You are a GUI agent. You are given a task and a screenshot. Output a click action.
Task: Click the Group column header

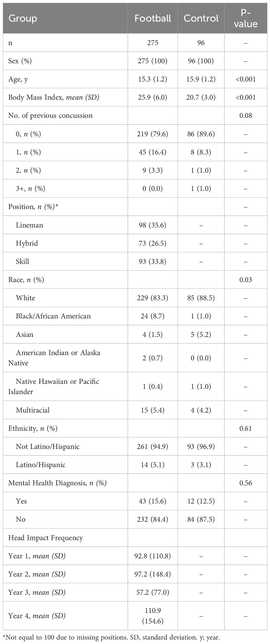click(23, 18)
